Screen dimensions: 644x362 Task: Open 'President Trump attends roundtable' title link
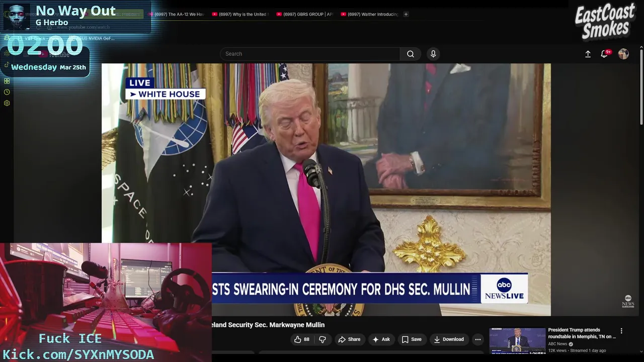coord(582,333)
